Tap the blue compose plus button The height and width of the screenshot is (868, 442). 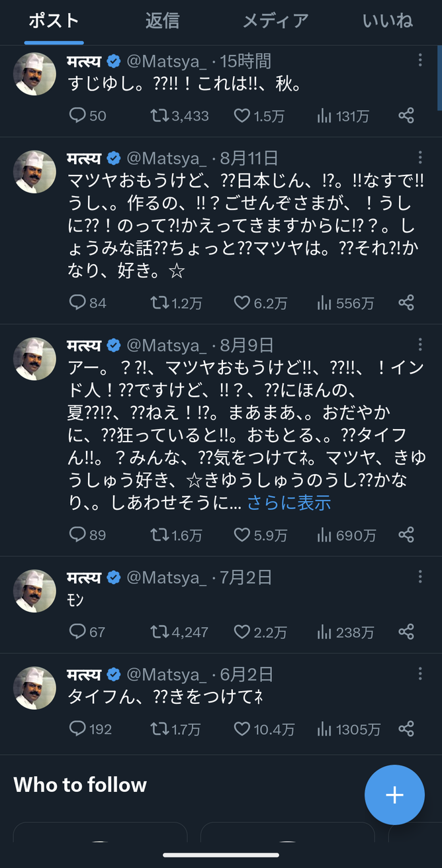pos(394,795)
